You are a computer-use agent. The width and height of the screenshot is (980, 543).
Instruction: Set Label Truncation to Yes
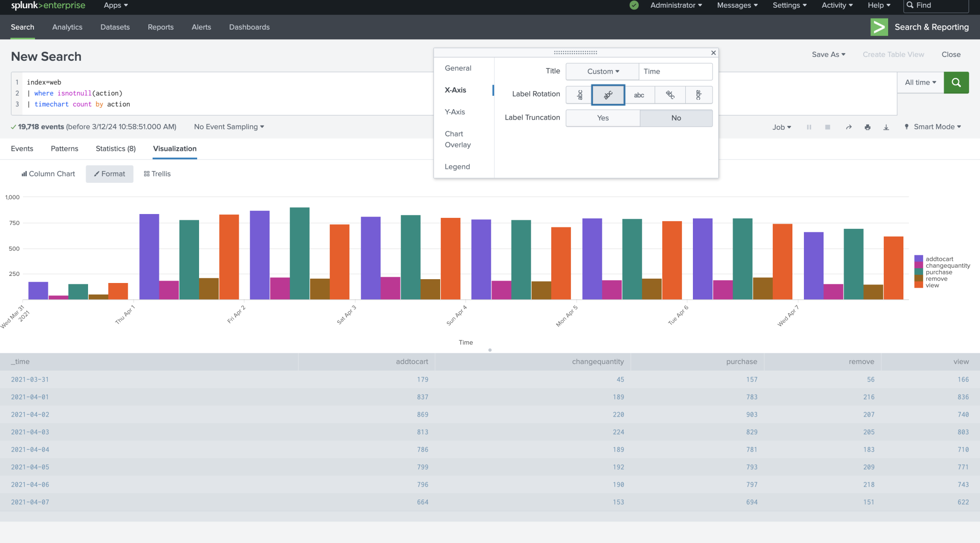[x=602, y=118]
